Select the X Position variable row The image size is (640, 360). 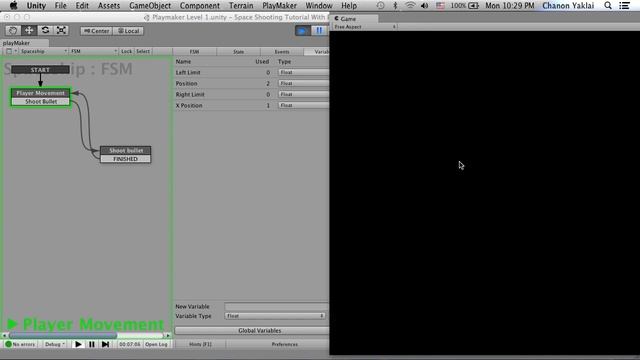pos(251,105)
